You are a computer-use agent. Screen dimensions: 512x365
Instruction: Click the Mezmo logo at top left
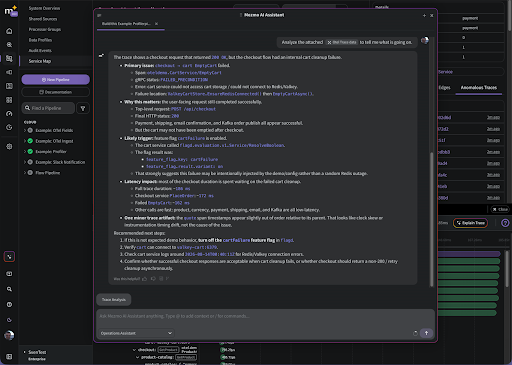point(10,10)
